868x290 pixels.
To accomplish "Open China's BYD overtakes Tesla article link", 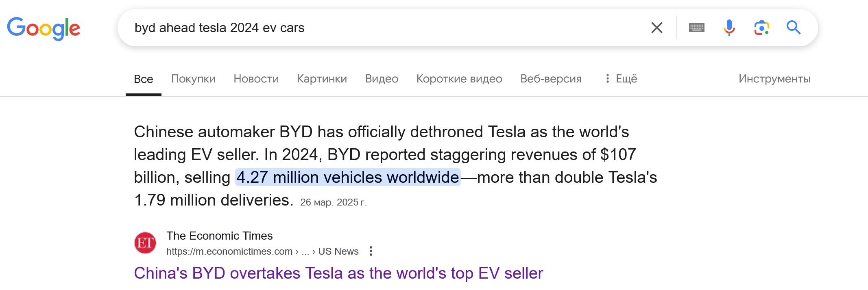I will (338, 273).
